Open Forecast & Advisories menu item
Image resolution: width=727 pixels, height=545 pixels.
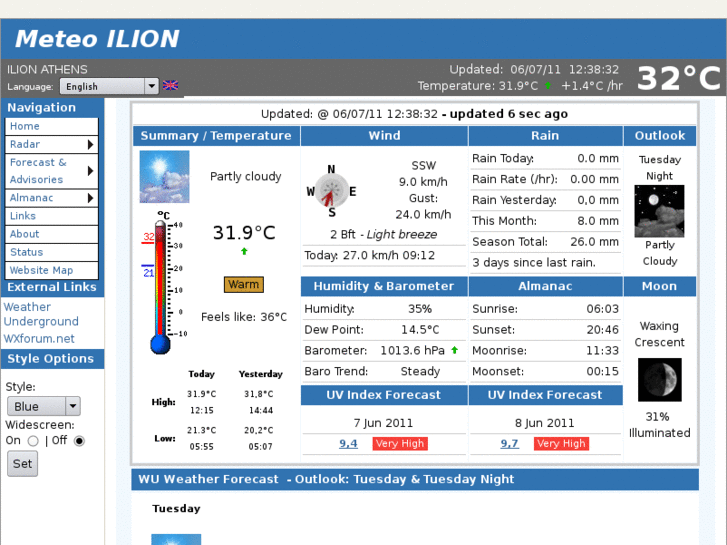pyautogui.click(x=51, y=171)
